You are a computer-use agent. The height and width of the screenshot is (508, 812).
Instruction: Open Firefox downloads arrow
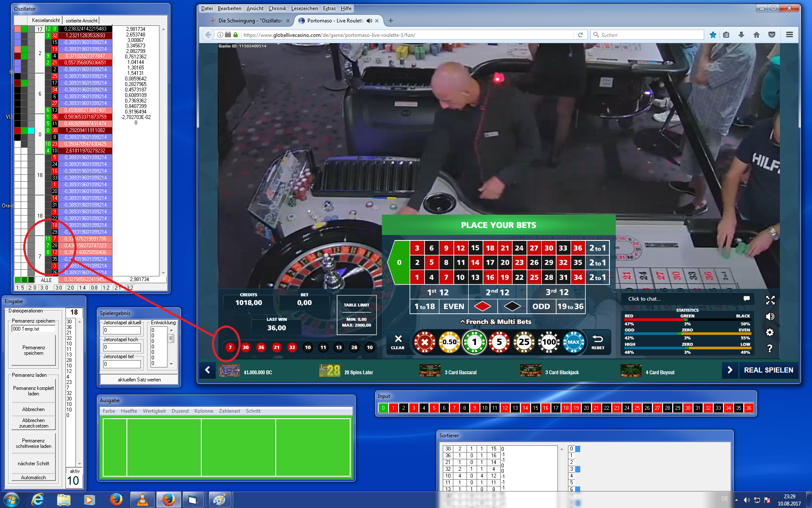pos(741,35)
